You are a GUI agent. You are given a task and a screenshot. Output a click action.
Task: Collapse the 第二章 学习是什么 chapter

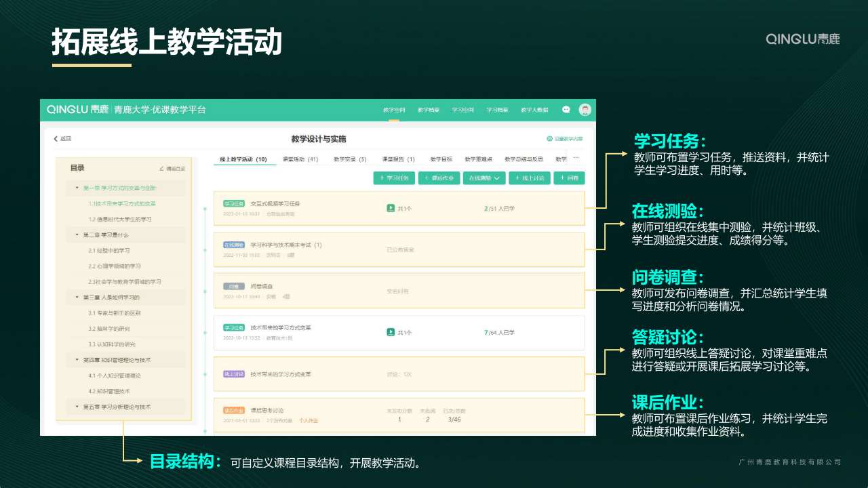[77, 235]
